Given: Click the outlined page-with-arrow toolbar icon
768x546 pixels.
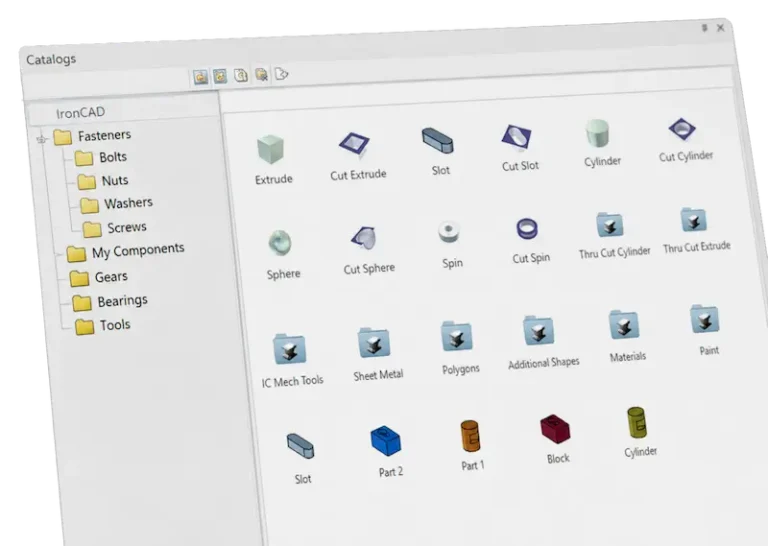Looking at the screenshot, I should [281, 74].
